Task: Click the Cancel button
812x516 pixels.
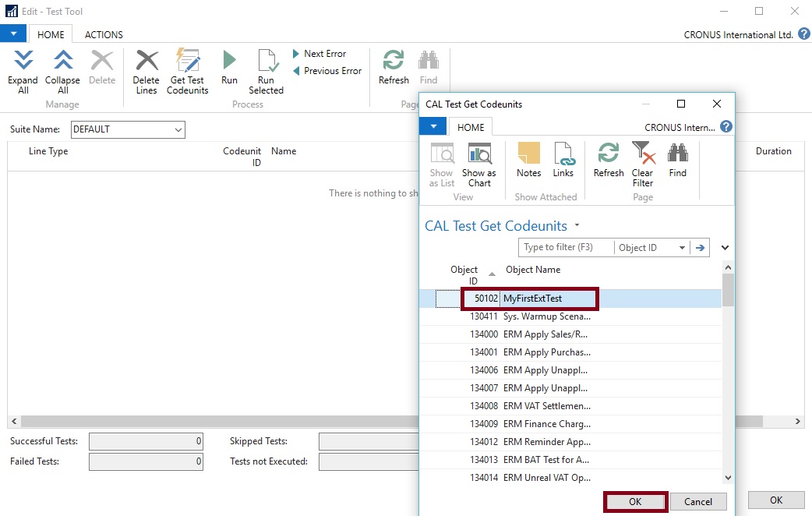Action: click(x=697, y=502)
